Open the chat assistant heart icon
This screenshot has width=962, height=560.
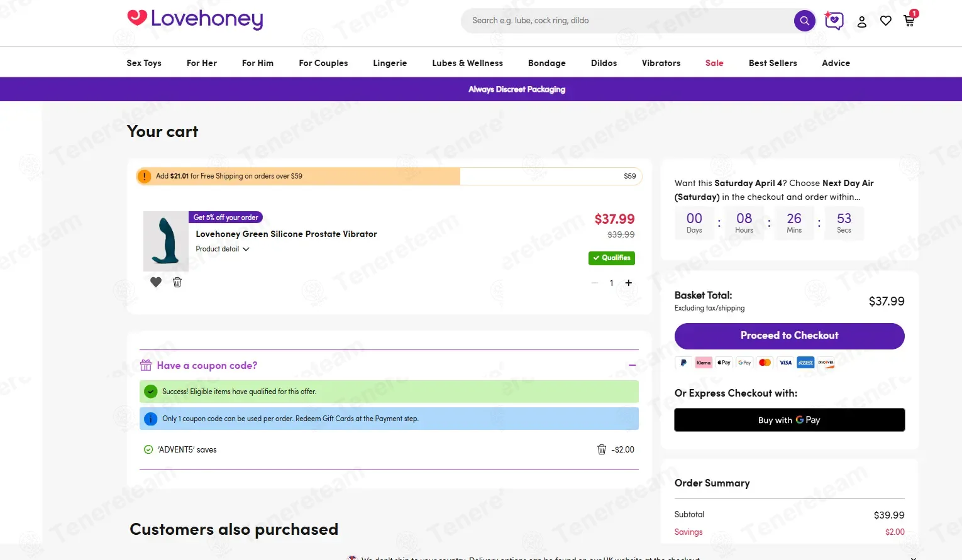point(834,21)
